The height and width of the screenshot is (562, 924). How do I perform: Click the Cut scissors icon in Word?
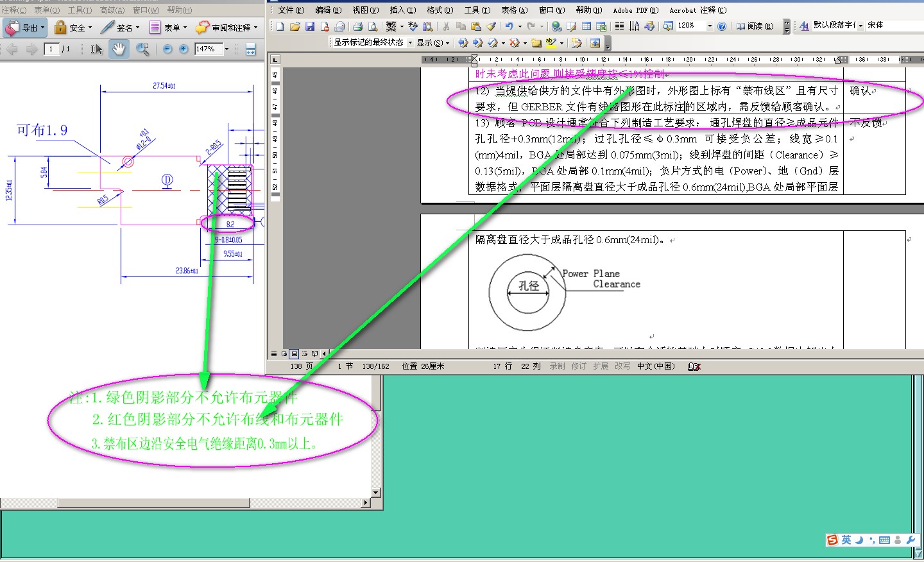tap(446, 26)
